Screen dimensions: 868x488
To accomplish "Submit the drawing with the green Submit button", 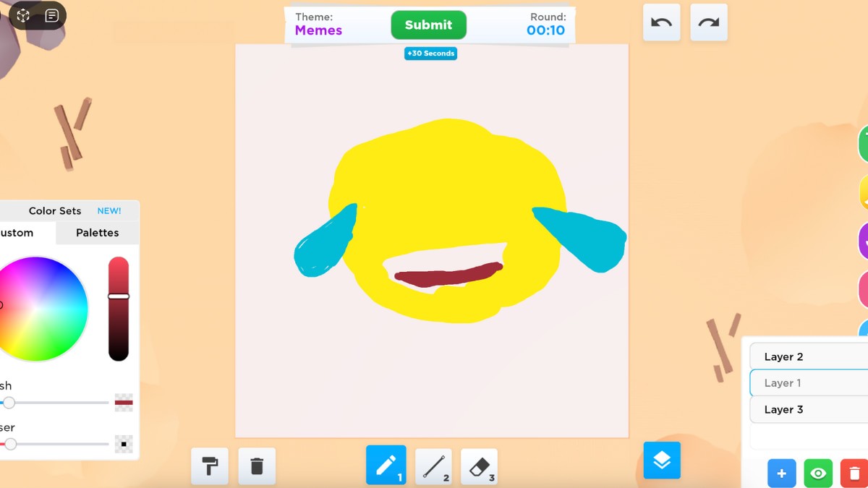I will 428,25.
